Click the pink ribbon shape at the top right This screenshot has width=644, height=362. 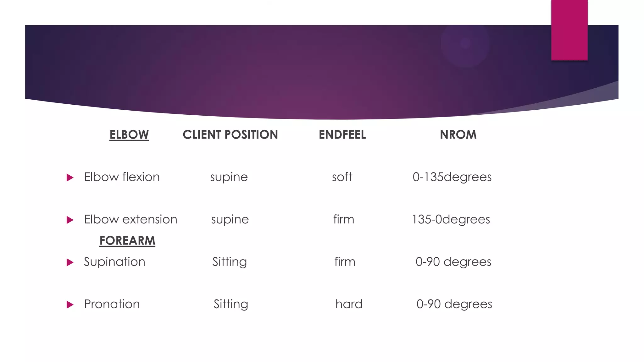569,30
